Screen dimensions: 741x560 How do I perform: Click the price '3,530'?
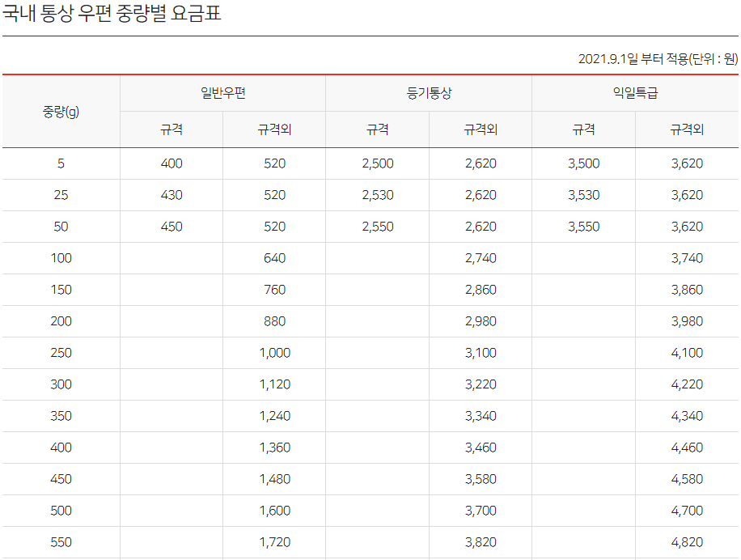(x=583, y=195)
